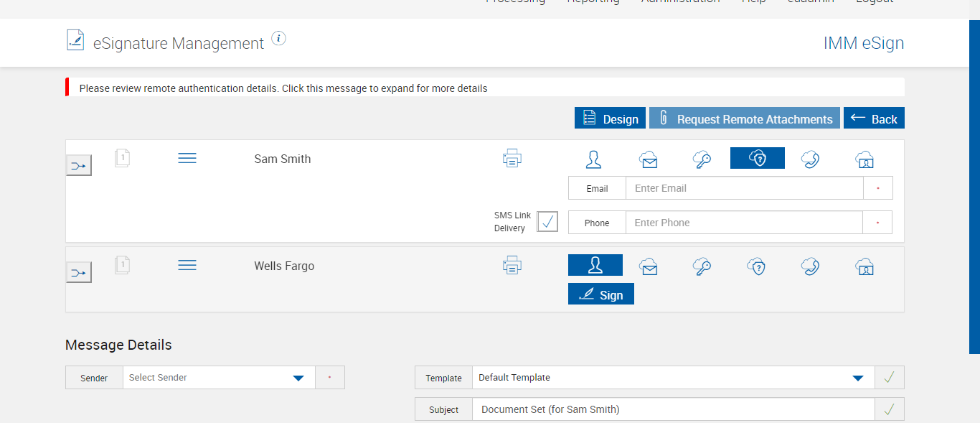Click the shield question icon for Wells Fargo
Screen dimensions: 980x423
[x=756, y=266]
